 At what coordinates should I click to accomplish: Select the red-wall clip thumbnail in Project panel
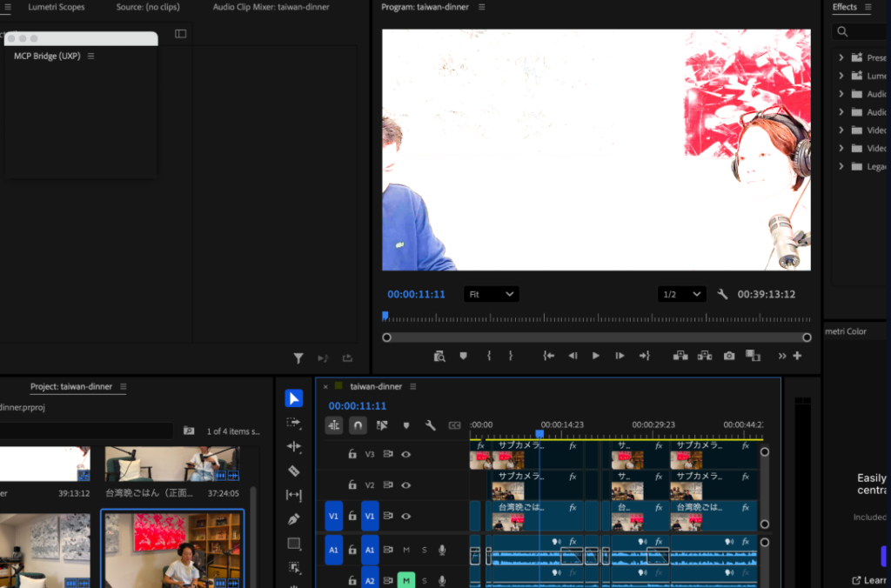pyautogui.click(x=173, y=548)
